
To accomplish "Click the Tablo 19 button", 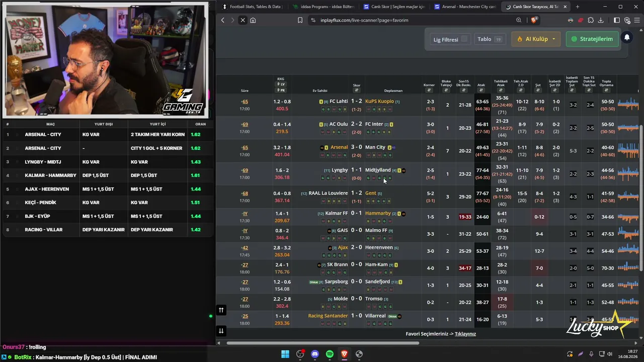I will pyautogui.click(x=490, y=39).
